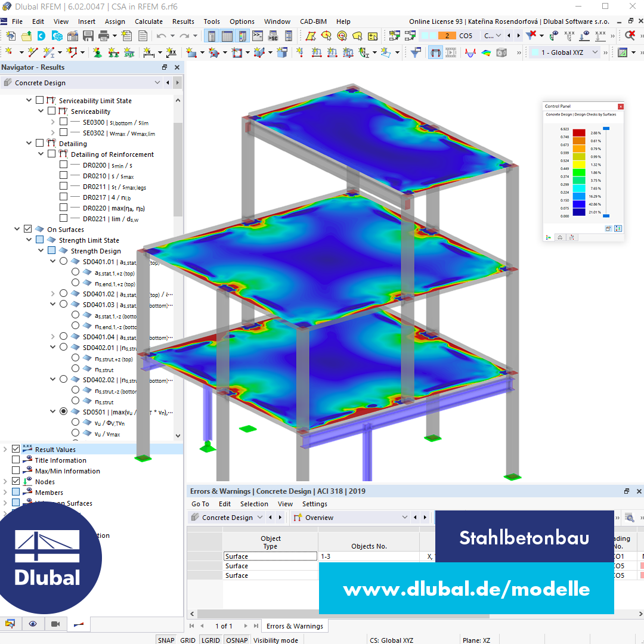
Task: Check the Detailing of Reinforcement checkbox
Action: [51, 154]
